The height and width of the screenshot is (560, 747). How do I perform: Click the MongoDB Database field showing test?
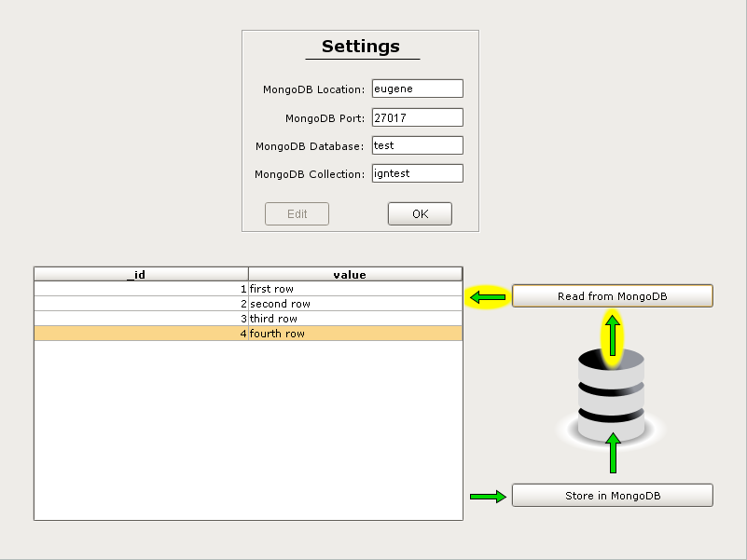(416, 144)
